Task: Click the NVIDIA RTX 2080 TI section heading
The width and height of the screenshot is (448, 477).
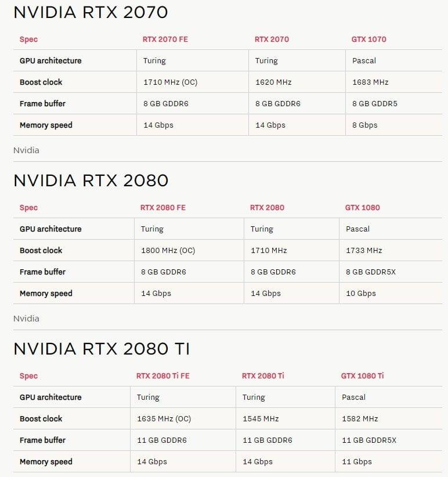Action: [x=102, y=349]
